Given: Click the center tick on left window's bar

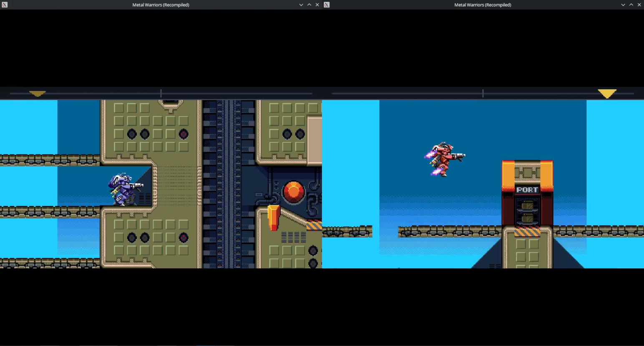Looking at the screenshot, I should point(161,93).
